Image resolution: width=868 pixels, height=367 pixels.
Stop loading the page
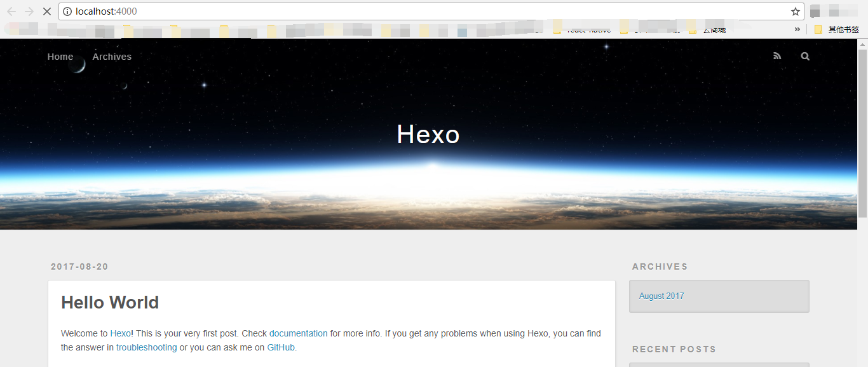[46, 11]
